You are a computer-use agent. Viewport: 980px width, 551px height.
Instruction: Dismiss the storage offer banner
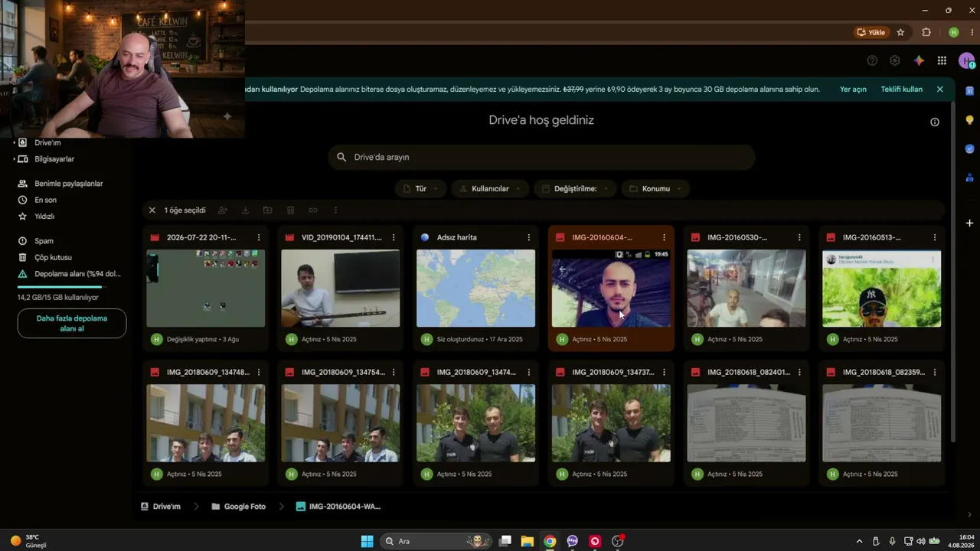coord(939,90)
